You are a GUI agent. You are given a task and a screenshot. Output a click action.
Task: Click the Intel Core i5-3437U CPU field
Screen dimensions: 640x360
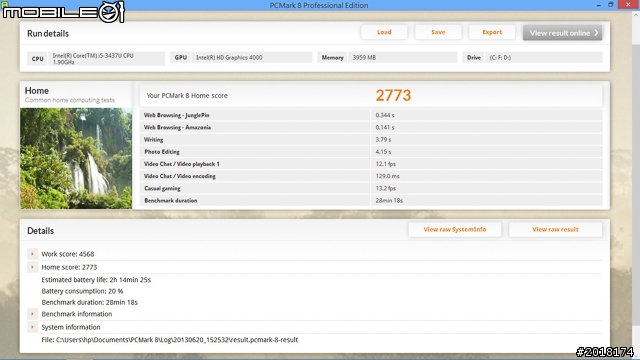(x=107, y=58)
